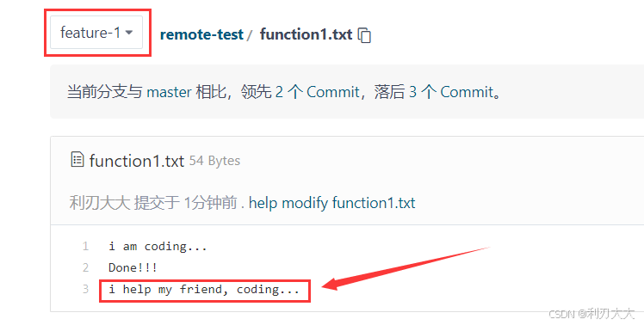The image size is (644, 325).
Task: Open the master branch link
Action: pos(169,92)
